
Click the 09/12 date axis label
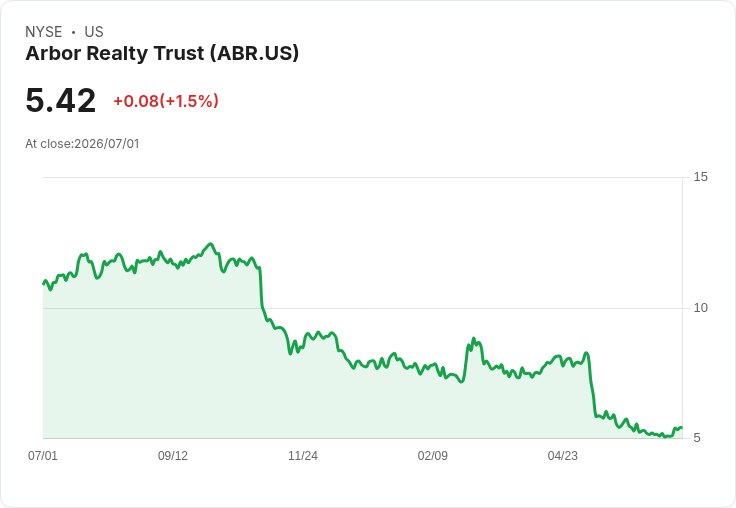(173, 456)
